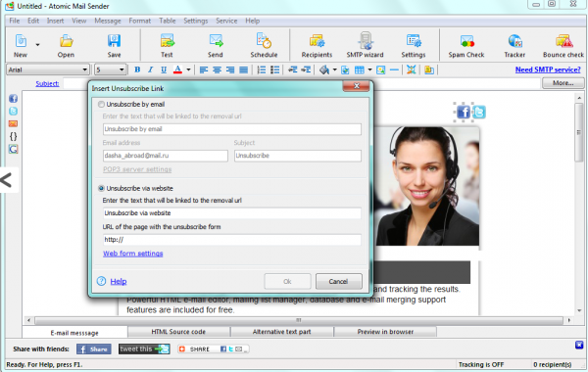
Task: Click the unsubscribe form URL field
Action: tap(232, 240)
